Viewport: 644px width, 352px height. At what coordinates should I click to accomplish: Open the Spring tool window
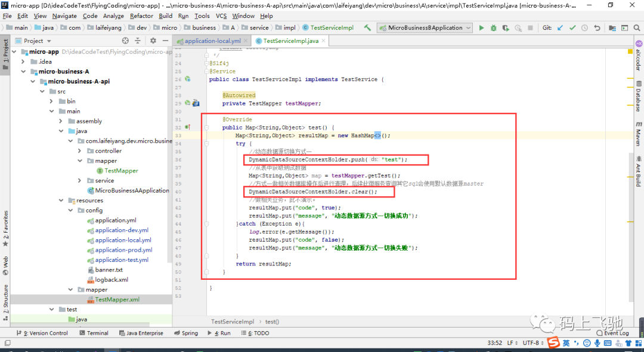click(185, 333)
